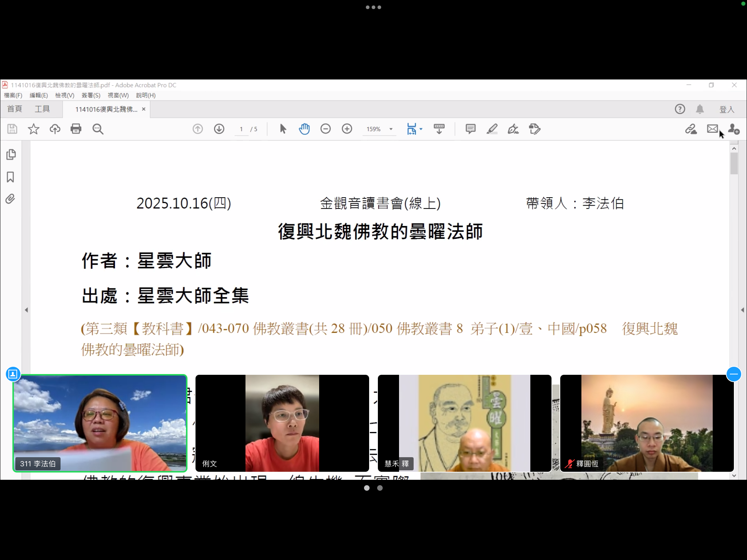Collapse the video strip with the minus button
Viewport: 747px width, 560px height.
tap(734, 374)
